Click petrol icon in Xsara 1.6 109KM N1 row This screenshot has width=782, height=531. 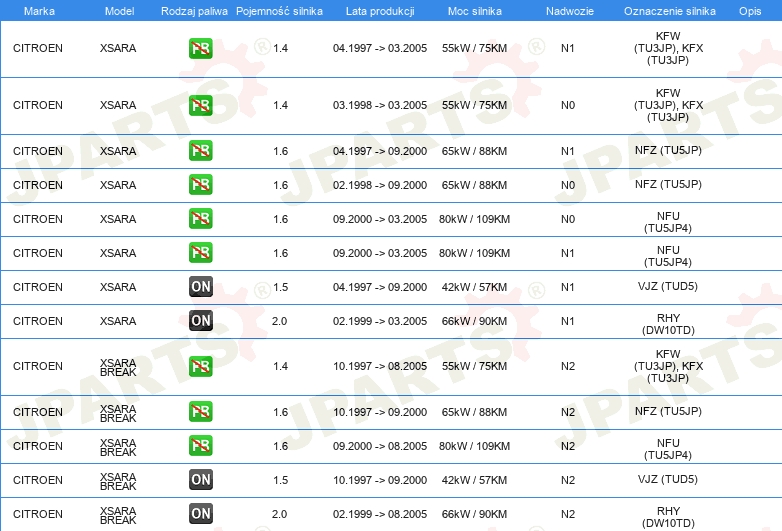click(x=200, y=252)
